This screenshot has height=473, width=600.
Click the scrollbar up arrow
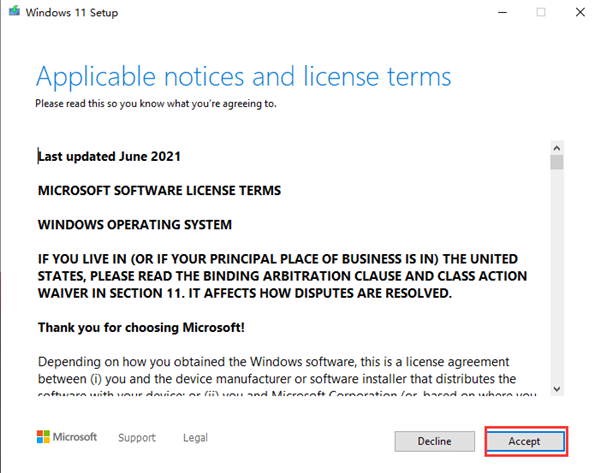click(556, 145)
